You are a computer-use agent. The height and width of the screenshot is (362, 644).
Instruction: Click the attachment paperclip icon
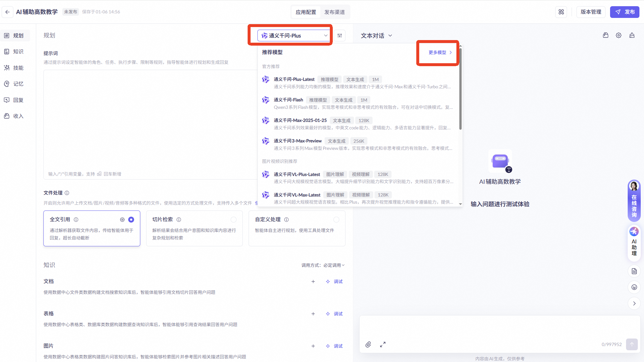(x=368, y=344)
